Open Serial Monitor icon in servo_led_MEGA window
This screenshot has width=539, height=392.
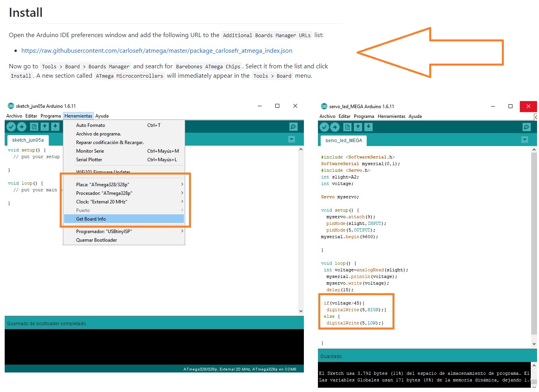[527, 127]
